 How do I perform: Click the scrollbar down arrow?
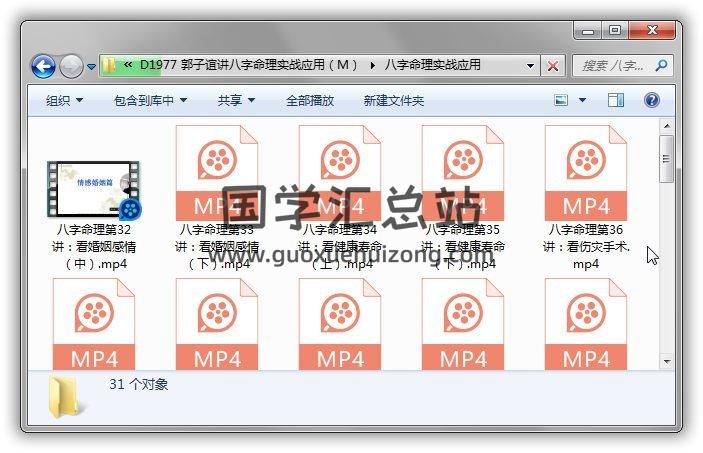pyautogui.click(x=667, y=362)
